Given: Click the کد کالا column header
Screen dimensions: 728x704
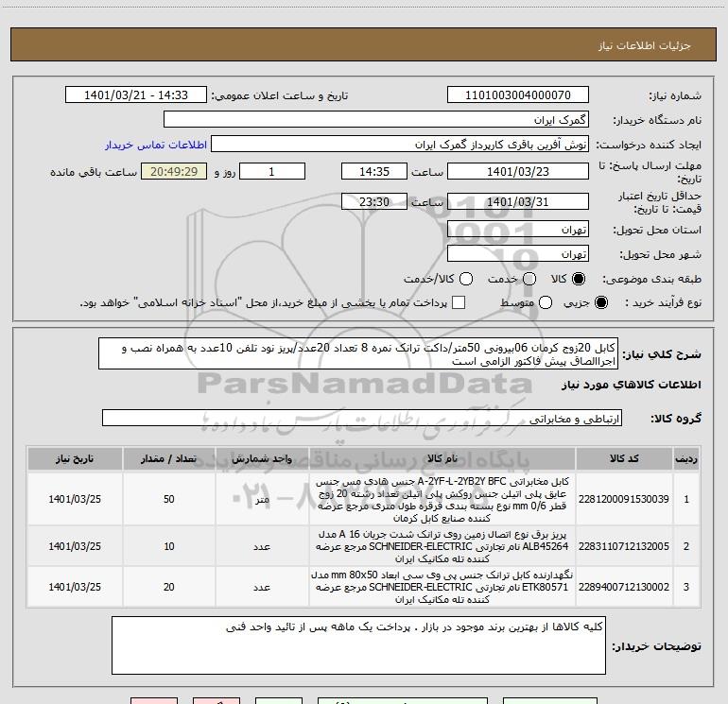Looking at the screenshot, I should (x=624, y=459).
